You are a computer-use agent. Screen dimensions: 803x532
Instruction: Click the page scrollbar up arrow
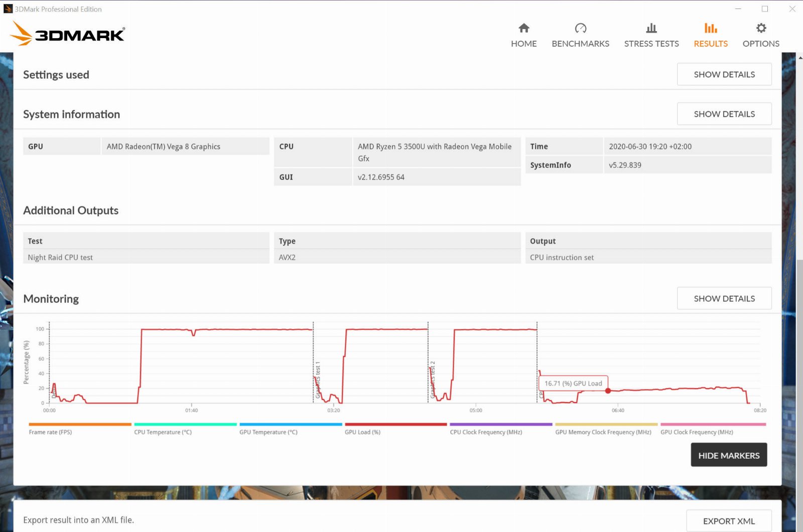(800, 58)
